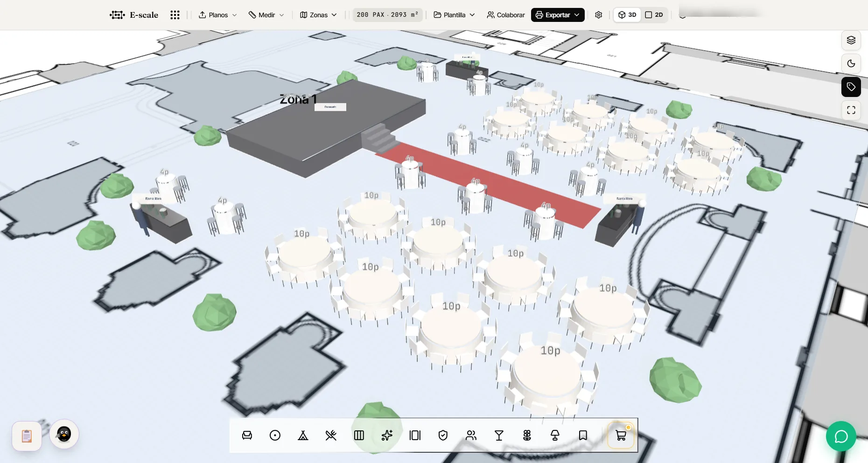Switch to 2D view
This screenshot has width=868, height=463.
(x=654, y=15)
